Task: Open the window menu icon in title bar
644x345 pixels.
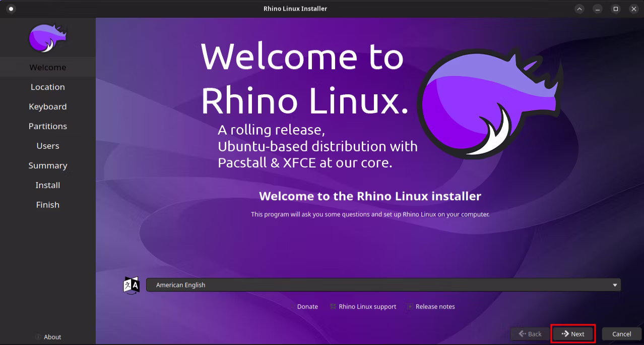Action: [11, 9]
